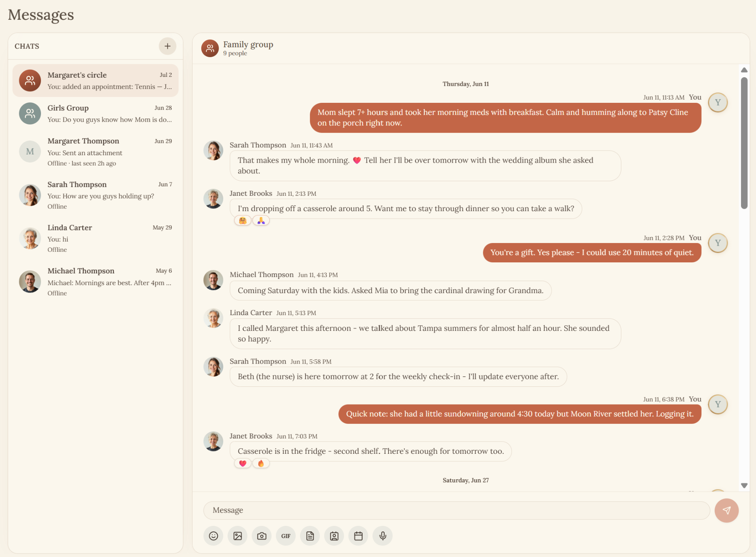This screenshot has width=756, height=557.
Task: Click Sarah's message about the wedding album
Action: click(x=425, y=166)
